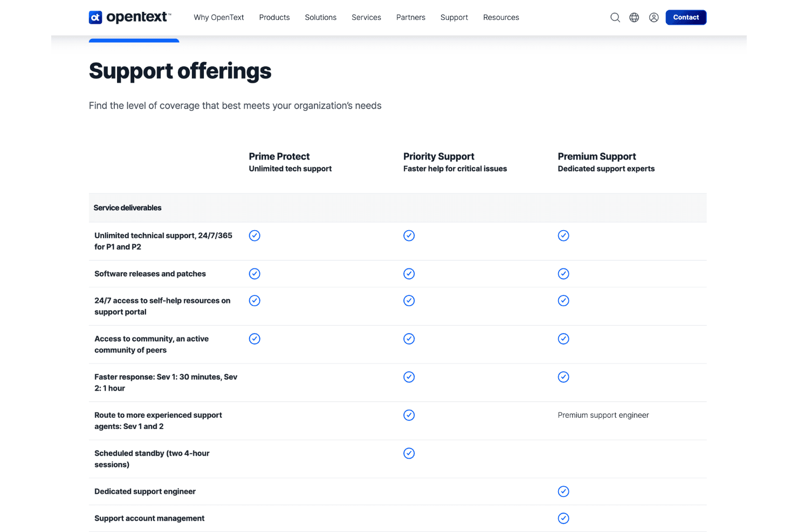Open the Partners menu
Image resolution: width=798 pixels, height=532 pixels.
point(411,17)
